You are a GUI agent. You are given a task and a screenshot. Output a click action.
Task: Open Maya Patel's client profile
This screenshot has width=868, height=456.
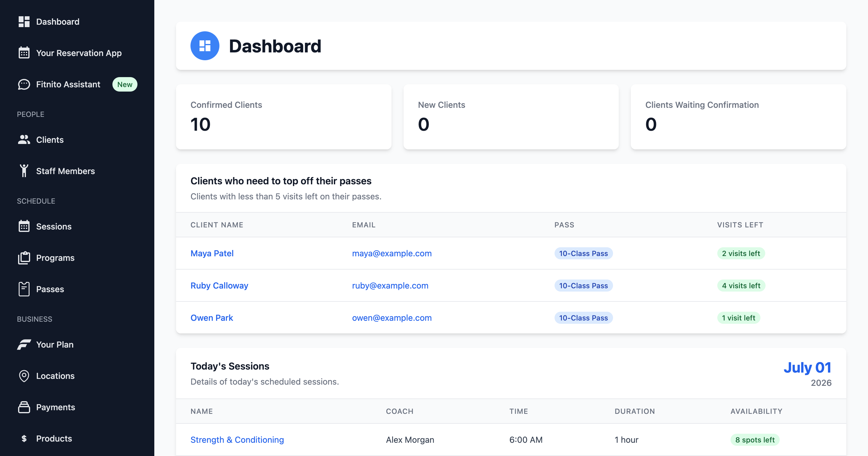[x=212, y=253]
